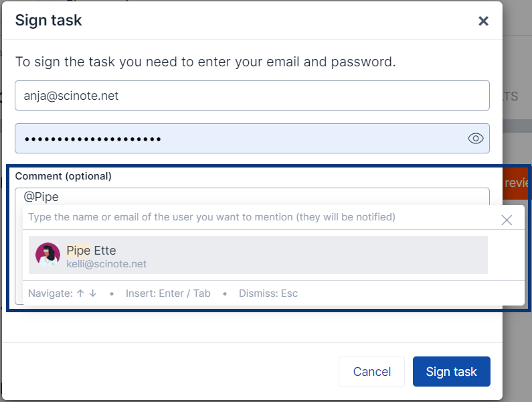Click the mention search placeholder text
This screenshot has height=402, width=532.
point(211,217)
